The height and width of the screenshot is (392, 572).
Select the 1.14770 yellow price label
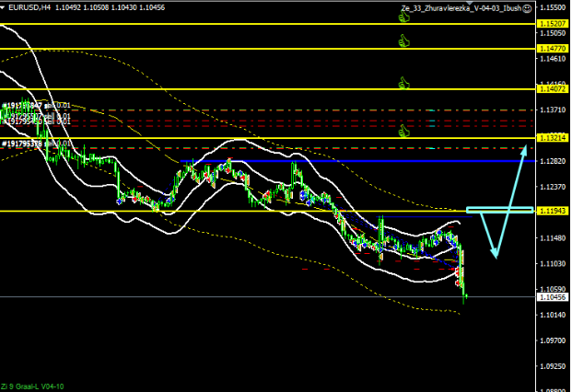pyautogui.click(x=552, y=48)
